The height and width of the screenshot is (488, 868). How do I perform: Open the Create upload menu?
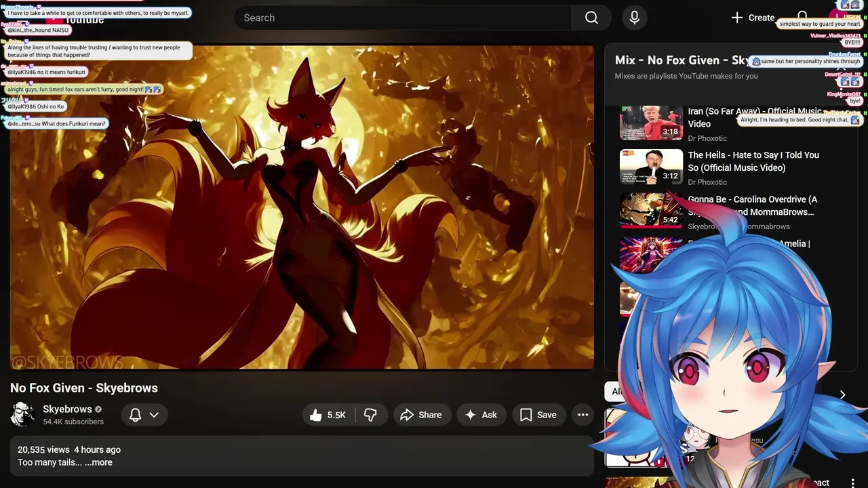click(753, 18)
